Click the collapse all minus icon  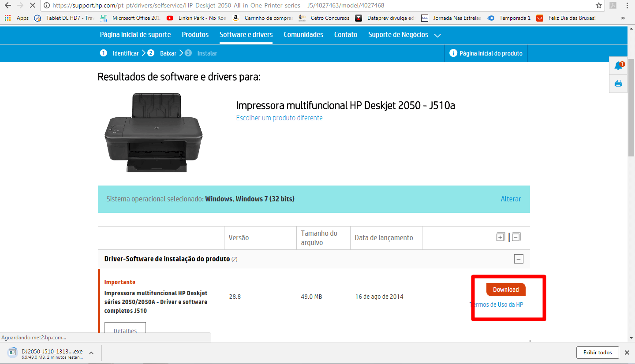point(516,237)
